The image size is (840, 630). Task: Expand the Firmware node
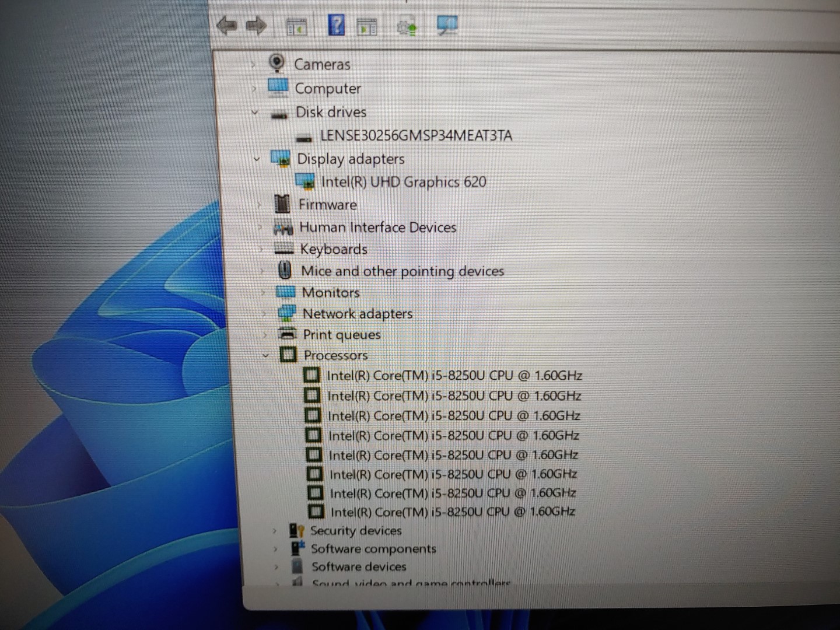pos(259,205)
